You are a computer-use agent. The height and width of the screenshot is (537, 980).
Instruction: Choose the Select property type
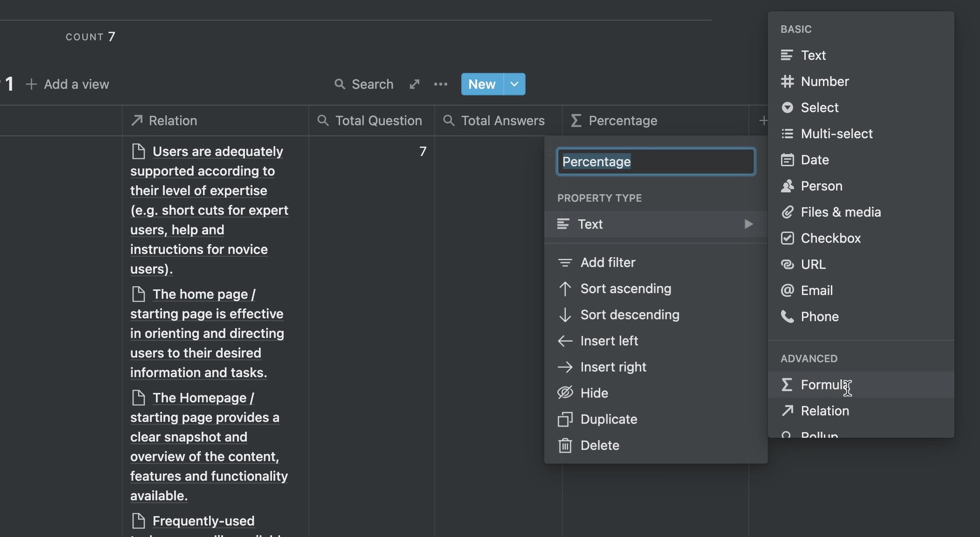819,107
